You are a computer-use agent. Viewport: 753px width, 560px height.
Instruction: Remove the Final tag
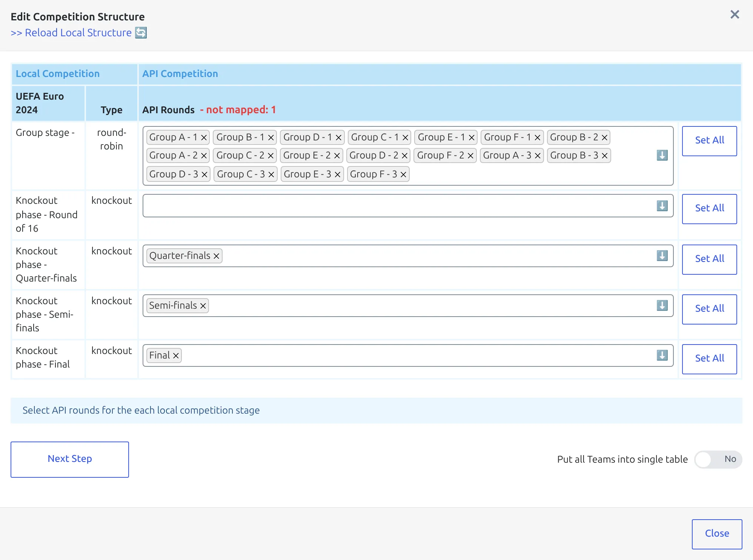[176, 356]
